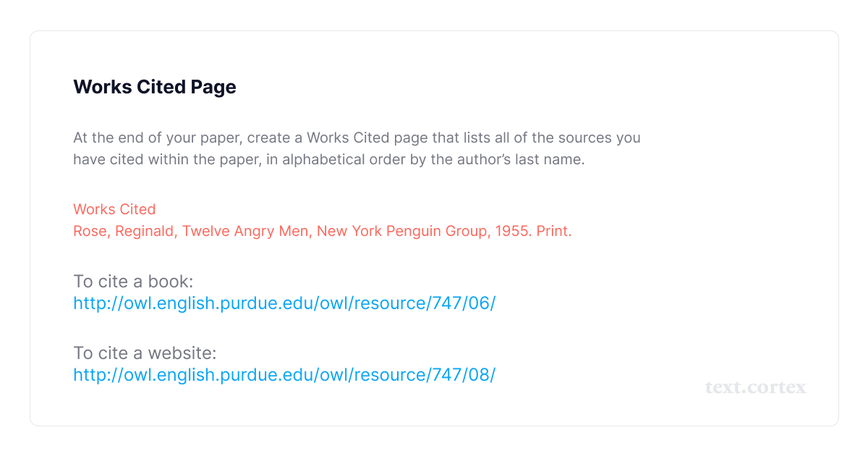This screenshot has width=868, height=456.
Task: Click the word "Print." ending the citation
Action: 554,232
